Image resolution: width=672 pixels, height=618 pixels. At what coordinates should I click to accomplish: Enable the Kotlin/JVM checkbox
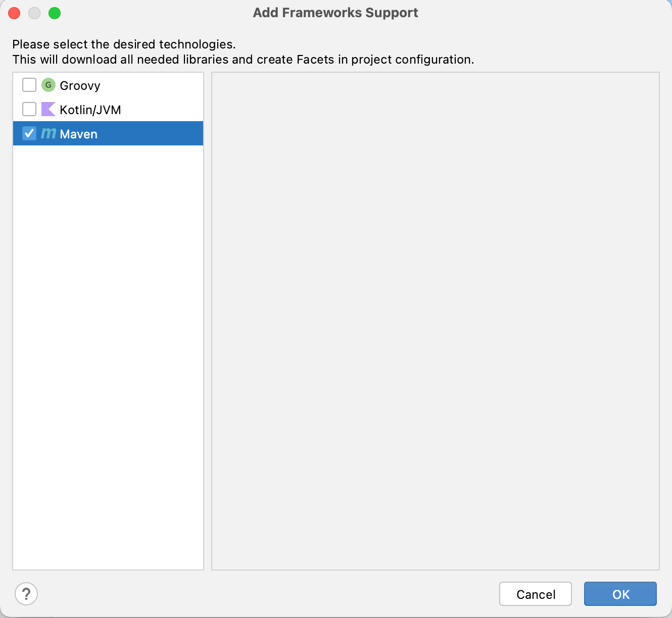point(29,109)
